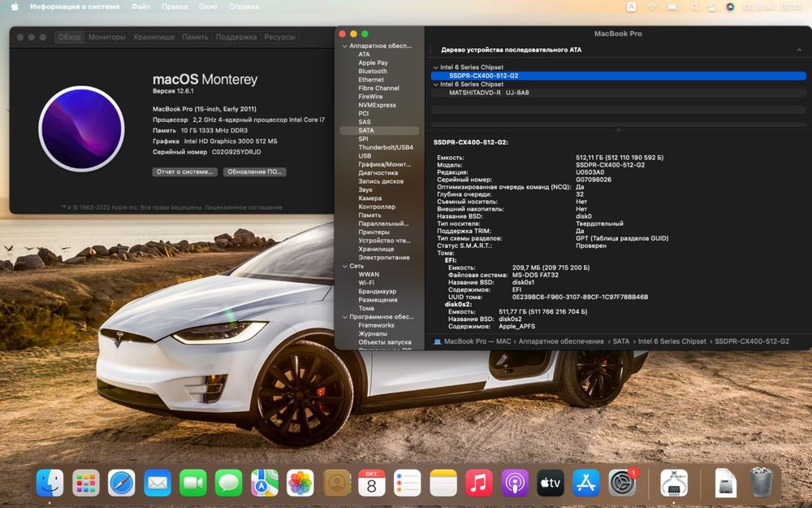
Task: Open Apple TV app in Dock
Action: coord(551,483)
